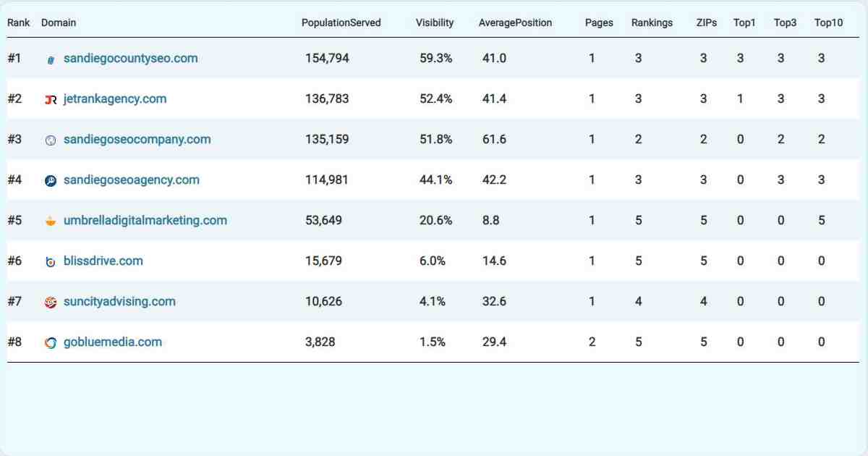Sort by Visibility column header
Image resolution: width=868 pixels, height=456 pixels.
coord(435,22)
